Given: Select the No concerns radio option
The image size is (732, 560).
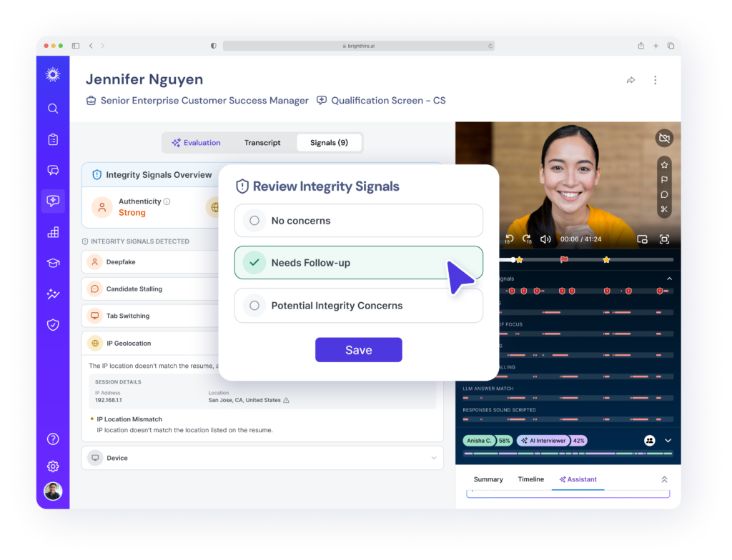Looking at the screenshot, I should pyautogui.click(x=359, y=221).
